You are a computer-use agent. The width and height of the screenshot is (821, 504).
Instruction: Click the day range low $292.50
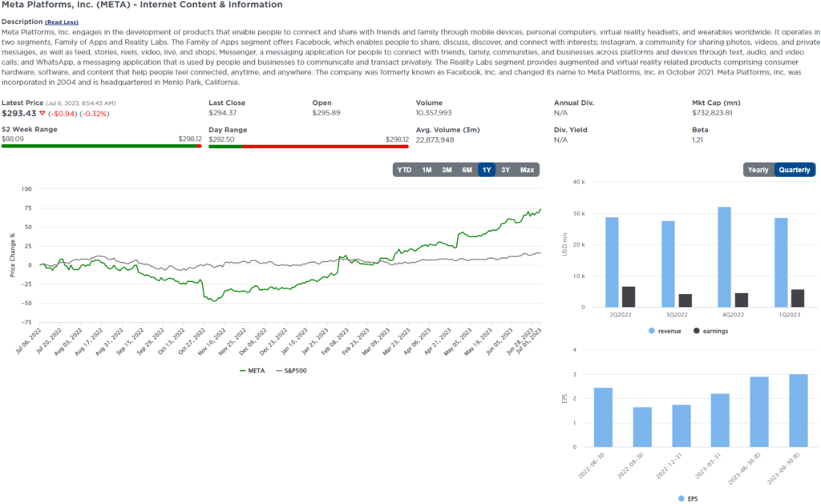221,139
